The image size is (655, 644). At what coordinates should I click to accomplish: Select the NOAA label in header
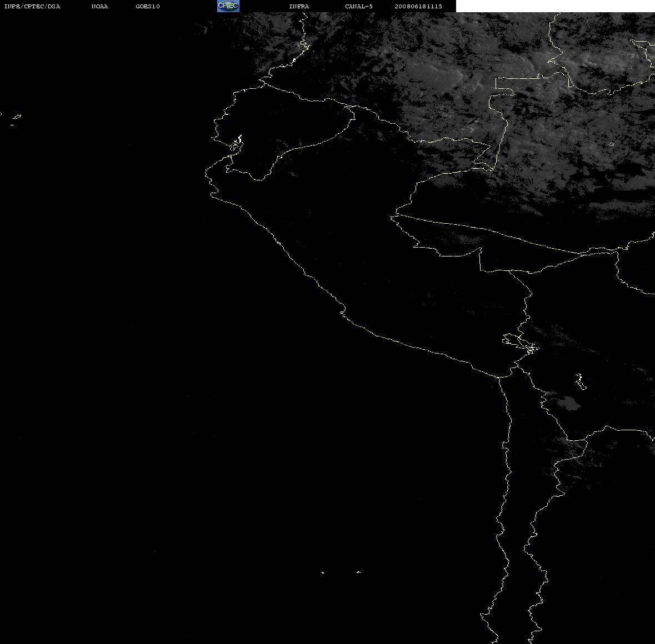click(x=99, y=6)
